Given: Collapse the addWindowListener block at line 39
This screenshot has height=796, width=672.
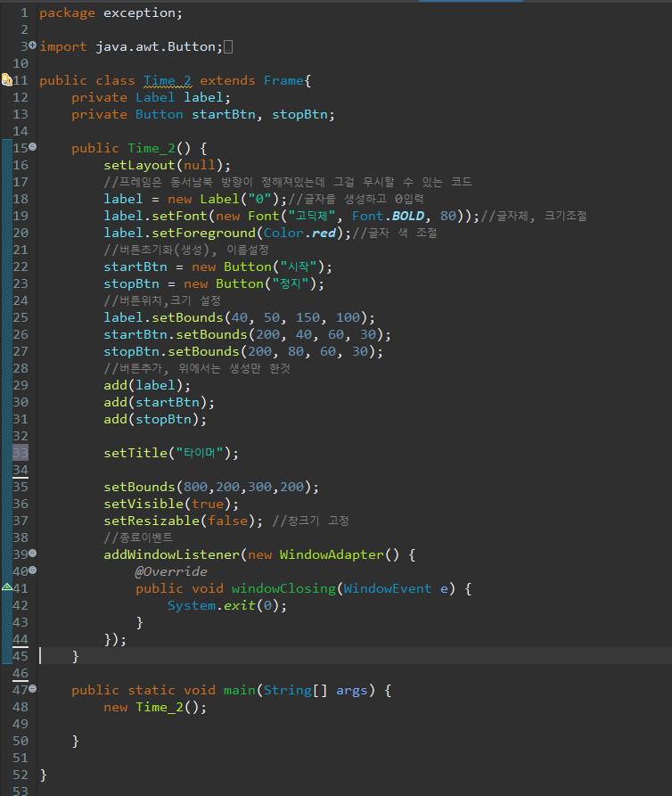Looking at the screenshot, I should coord(32,553).
